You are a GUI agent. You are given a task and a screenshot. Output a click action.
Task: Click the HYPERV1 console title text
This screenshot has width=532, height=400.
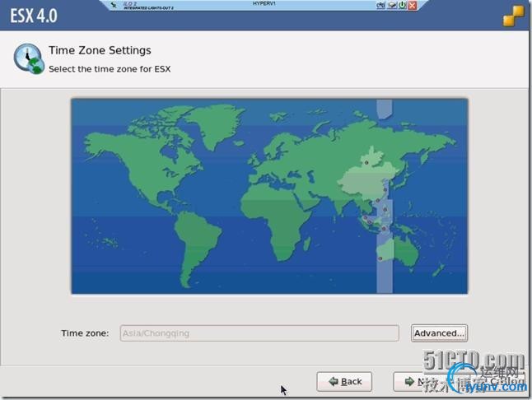point(264,3)
